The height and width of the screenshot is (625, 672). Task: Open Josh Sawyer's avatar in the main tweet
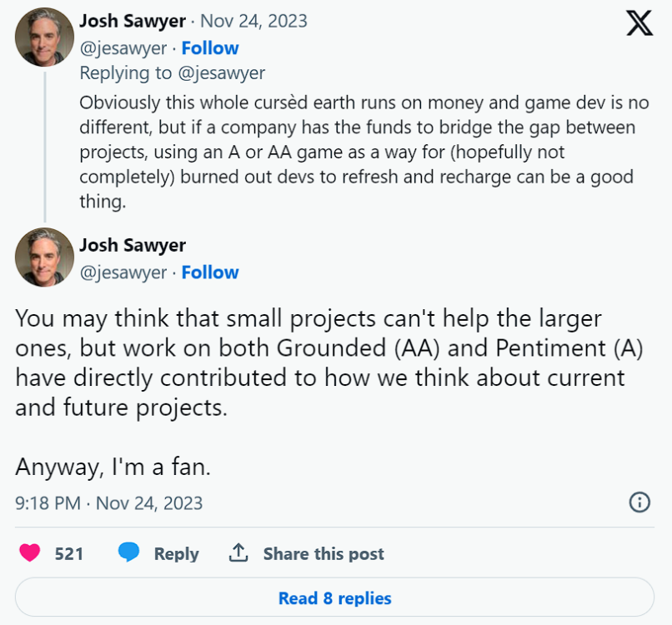pyautogui.click(x=44, y=257)
